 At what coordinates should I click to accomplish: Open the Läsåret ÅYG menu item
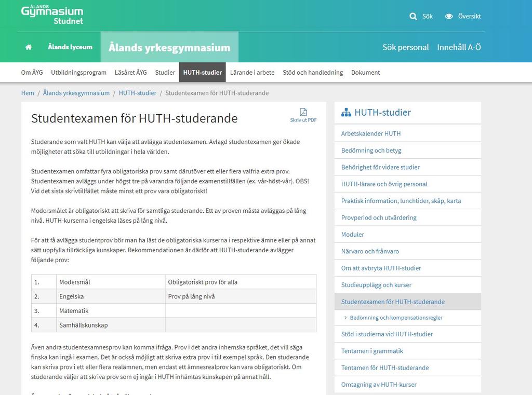click(130, 72)
